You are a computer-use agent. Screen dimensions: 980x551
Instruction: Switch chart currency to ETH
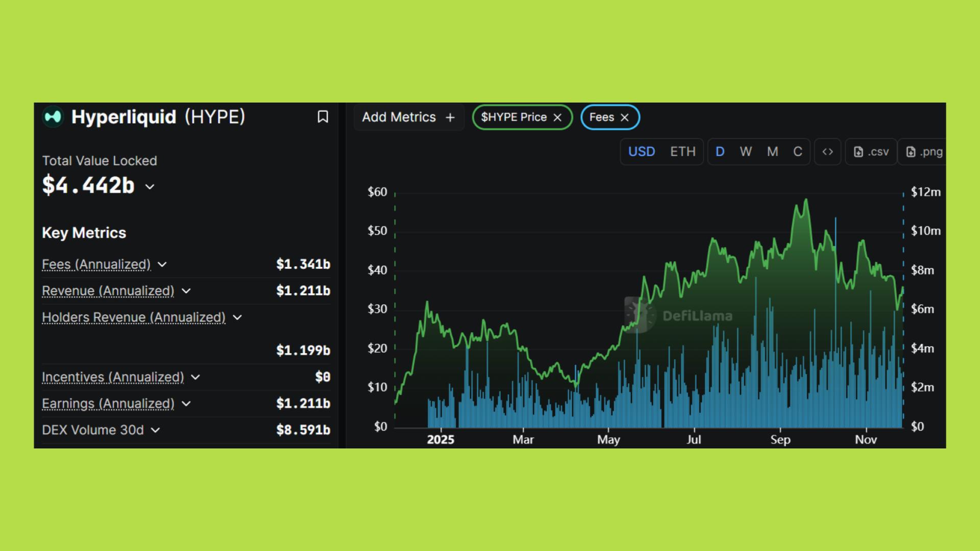pyautogui.click(x=682, y=152)
